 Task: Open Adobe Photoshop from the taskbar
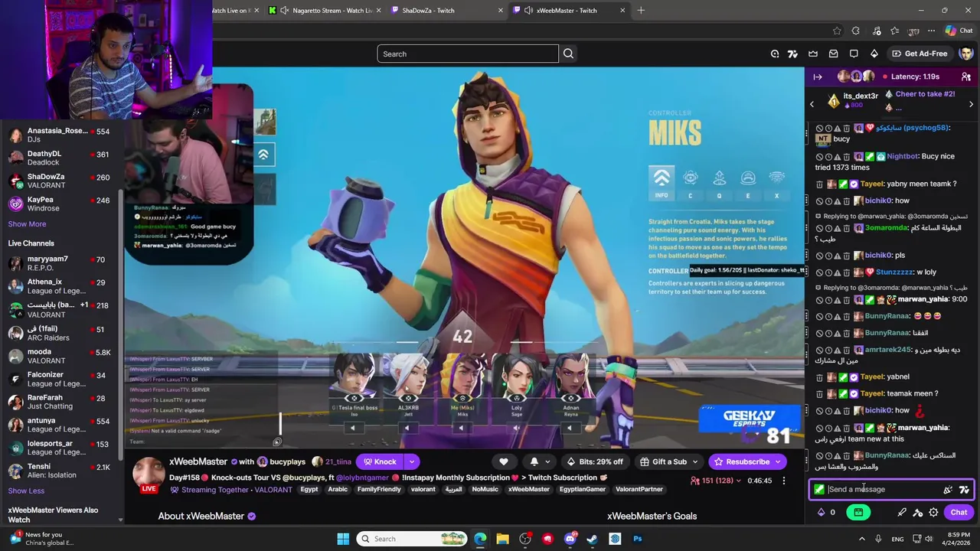[x=637, y=539]
